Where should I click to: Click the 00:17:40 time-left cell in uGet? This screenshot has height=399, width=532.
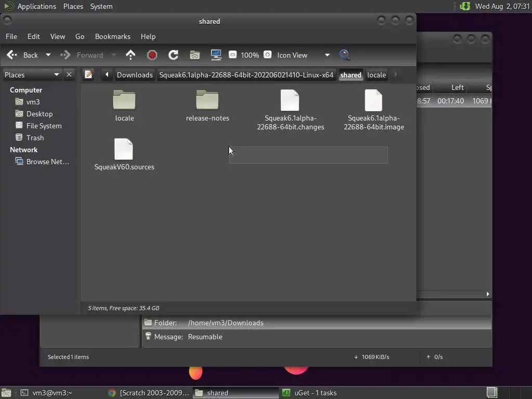pyautogui.click(x=450, y=101)
